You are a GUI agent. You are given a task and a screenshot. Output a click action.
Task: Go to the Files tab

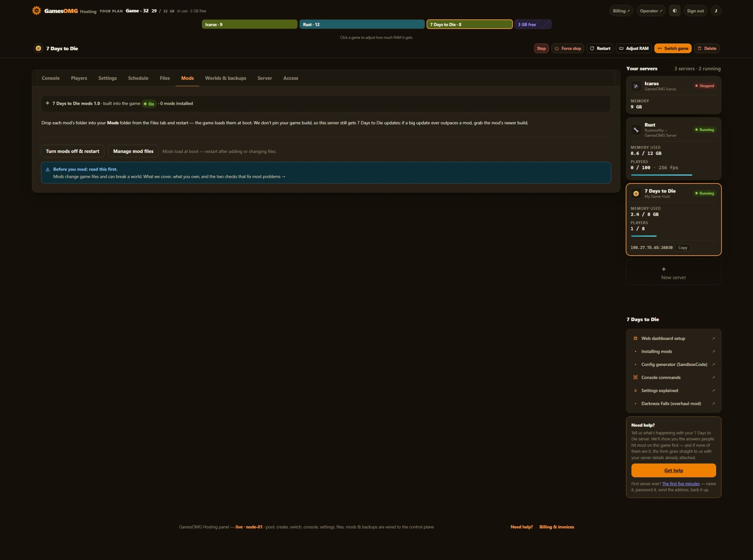coord(165,78)
